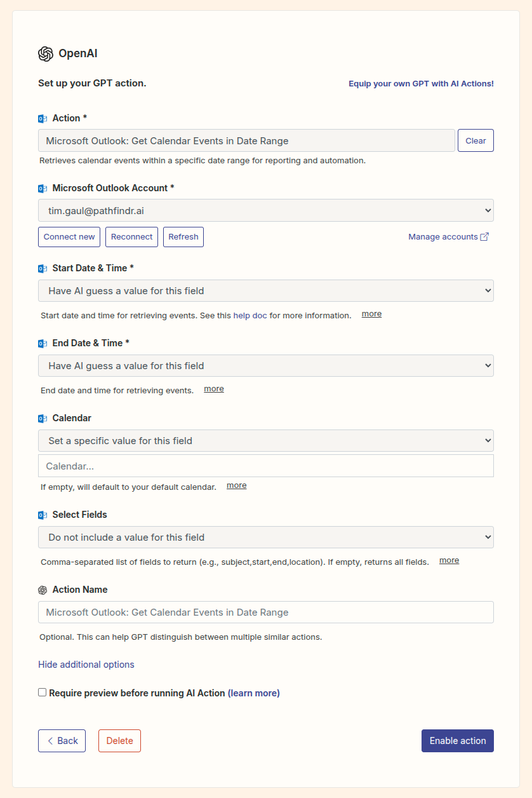
Task: Click inside the Calendar text field
Action: pyautogui.click(x=265, y=465)
